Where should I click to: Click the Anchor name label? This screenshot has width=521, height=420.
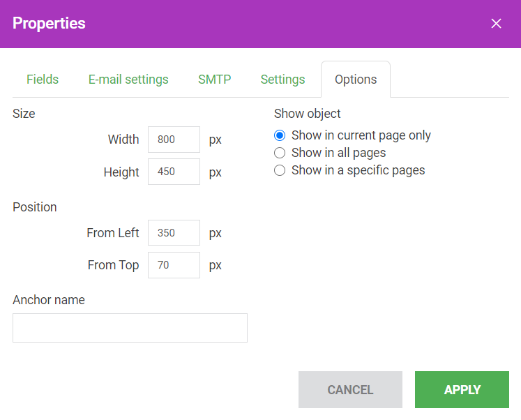coord(49,300)
